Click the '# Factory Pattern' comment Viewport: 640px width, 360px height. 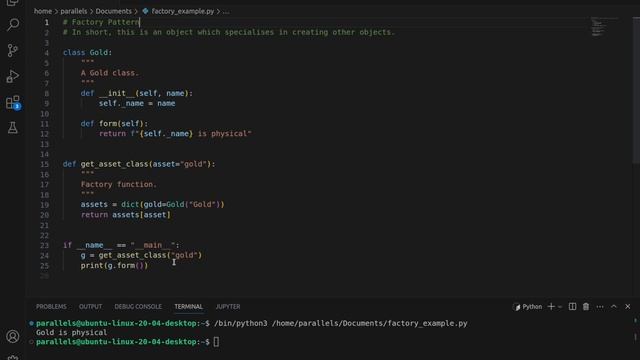(101, 22)
